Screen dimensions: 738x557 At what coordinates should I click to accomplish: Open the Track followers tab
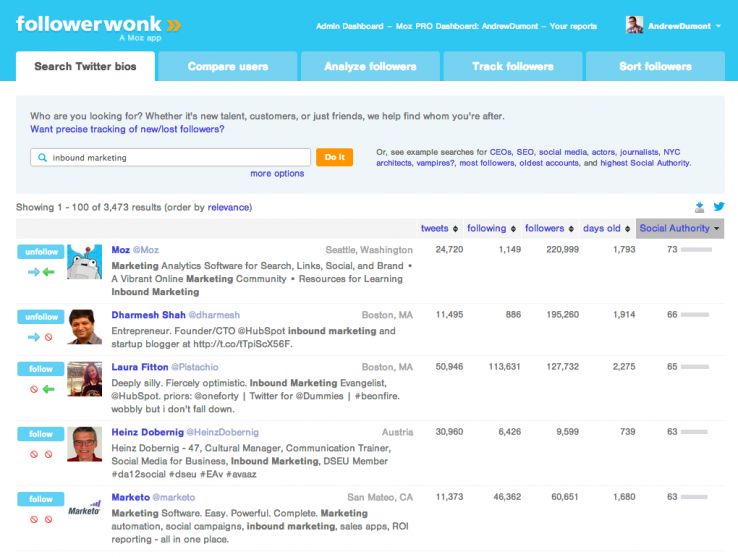pos(512,67)
